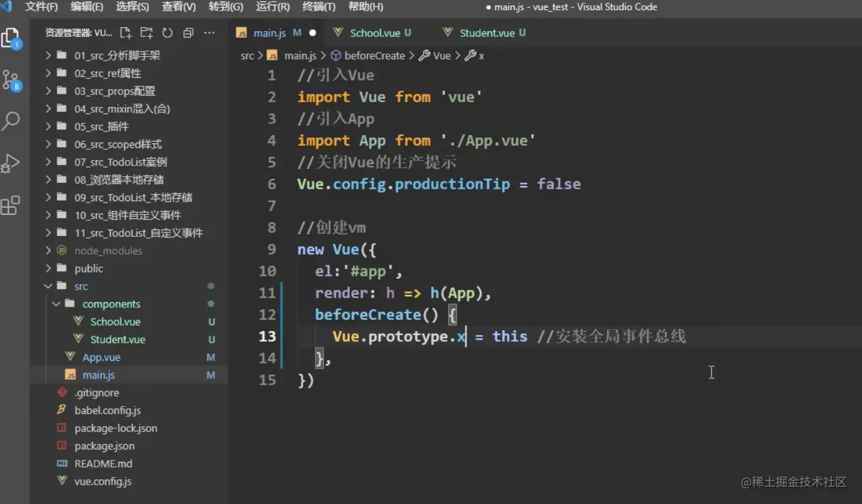Click Vue in the breadcrumb path
Screen dimensions: 862x504
[442, 56]
